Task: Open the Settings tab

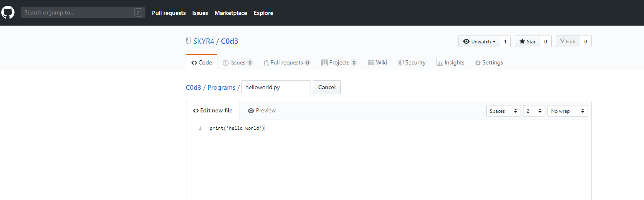Action: pos(489,63)
